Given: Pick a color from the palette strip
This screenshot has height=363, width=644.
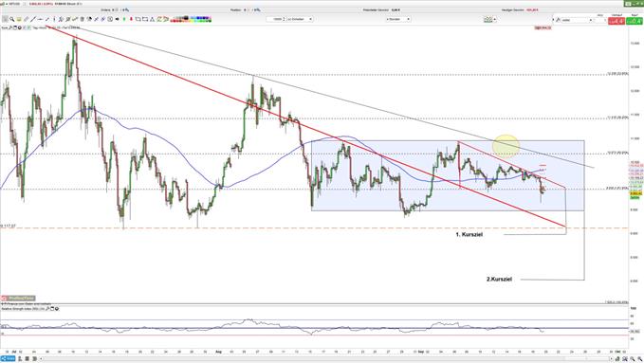Looking at the screenshot, I should point(191,19).
